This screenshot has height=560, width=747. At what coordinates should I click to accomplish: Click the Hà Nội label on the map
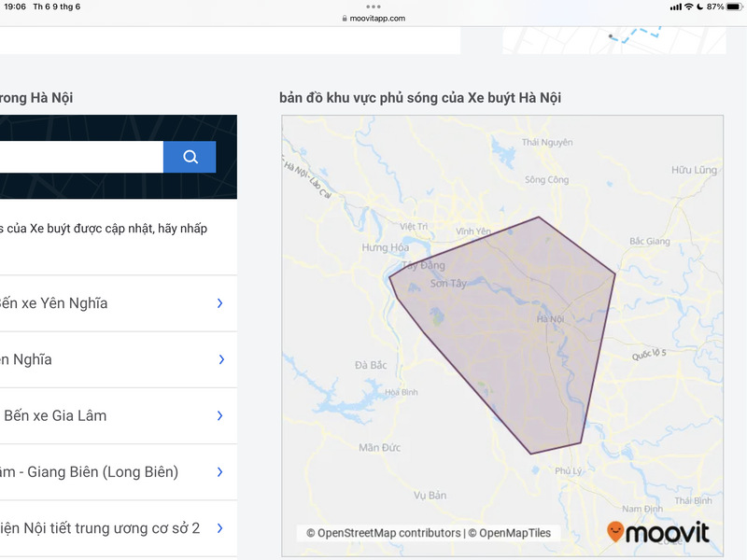point(550,319)
